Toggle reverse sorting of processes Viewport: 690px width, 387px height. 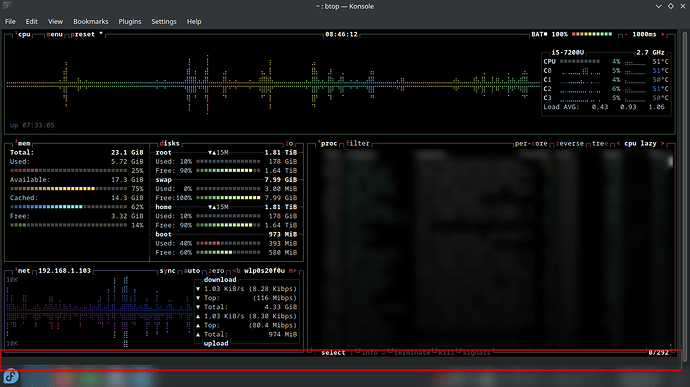click(x=569, y=143)
